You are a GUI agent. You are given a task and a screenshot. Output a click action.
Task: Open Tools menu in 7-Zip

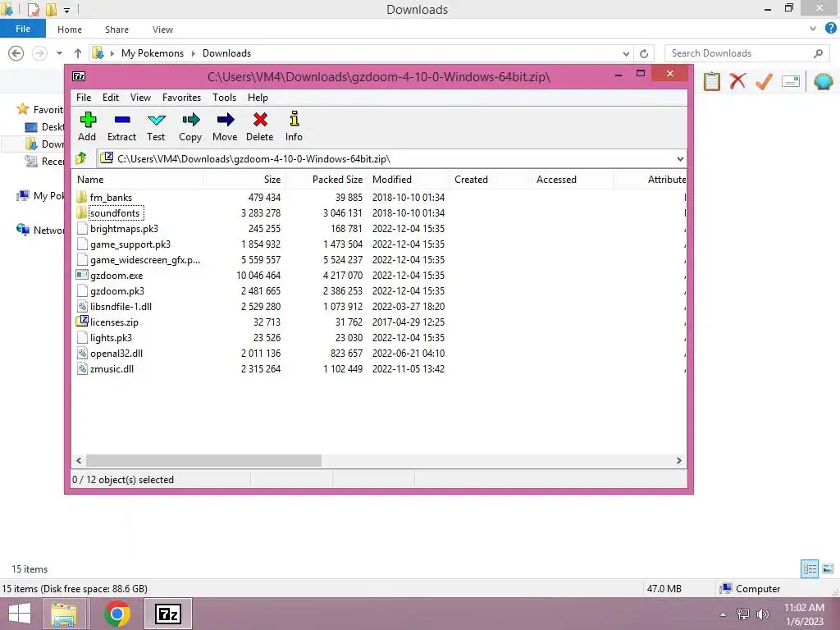[x=224, y=97]
